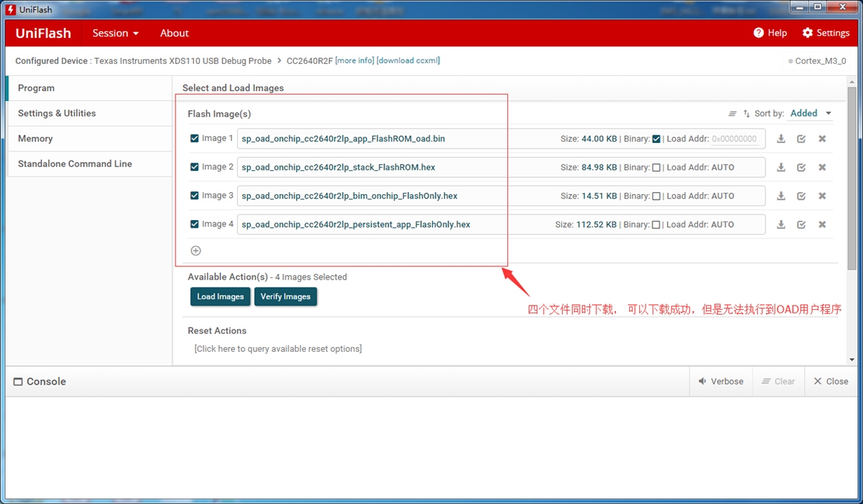
Task: Click the Cortex_M3_0 core status
Action: tap(817, 61)
